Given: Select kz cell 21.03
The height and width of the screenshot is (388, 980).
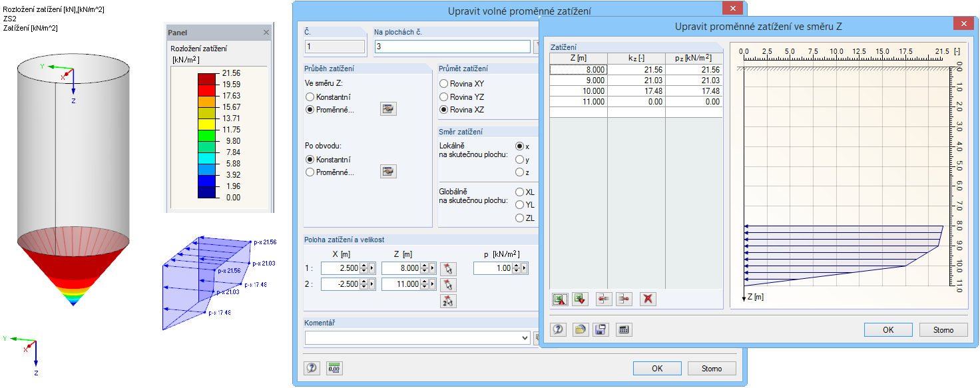Looking at the screenshot, I should coord(636,80).
